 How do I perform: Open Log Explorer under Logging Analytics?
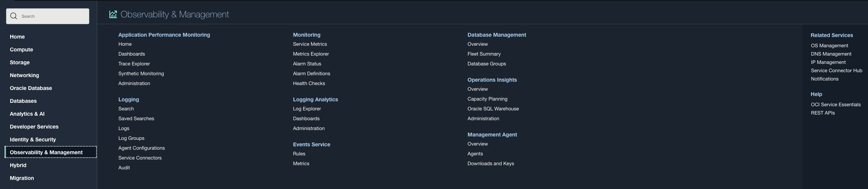[x=307, y=109]
